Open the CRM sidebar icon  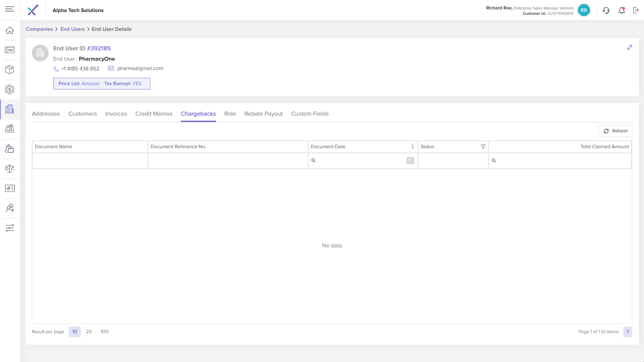point(10,50)
